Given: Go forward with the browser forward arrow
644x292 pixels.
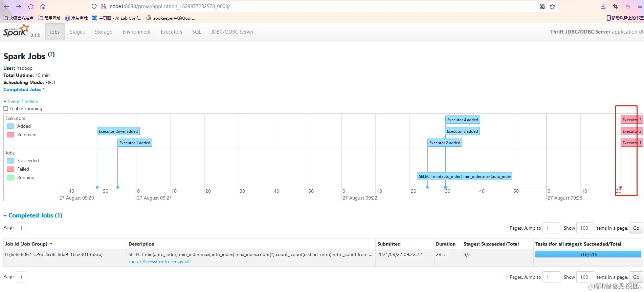Looking at the screenshot, I should [19, 6].
